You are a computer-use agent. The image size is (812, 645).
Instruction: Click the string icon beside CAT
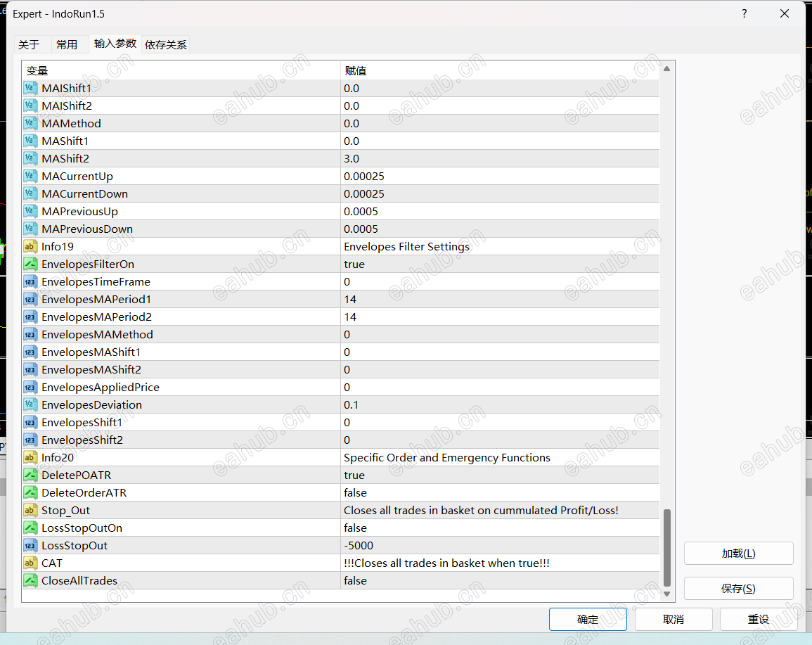pos(30,563)
